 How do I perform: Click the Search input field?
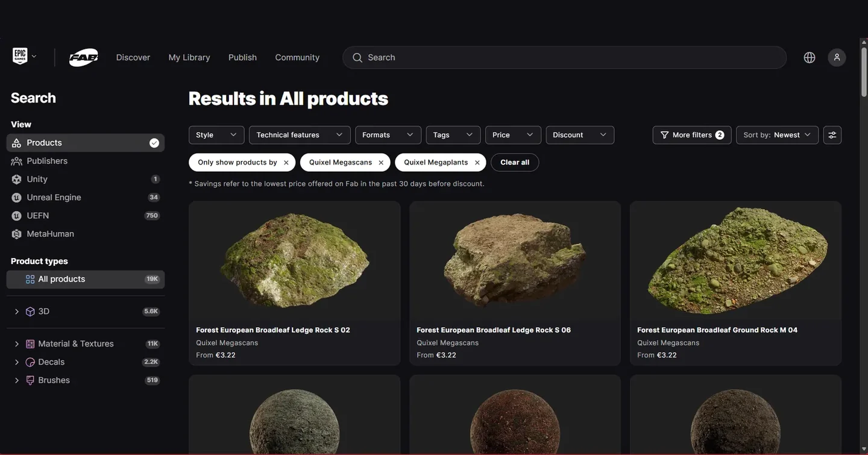[x=564, y=57]
